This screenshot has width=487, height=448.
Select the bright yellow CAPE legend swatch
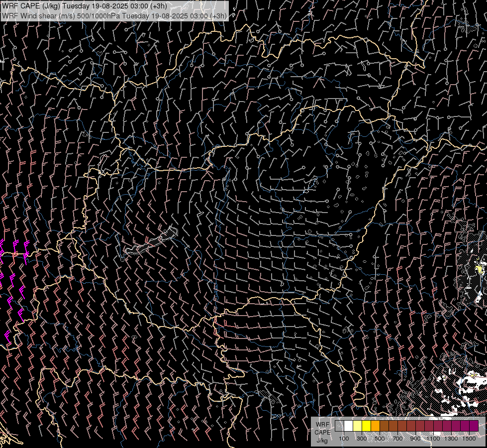pos(366,426)
